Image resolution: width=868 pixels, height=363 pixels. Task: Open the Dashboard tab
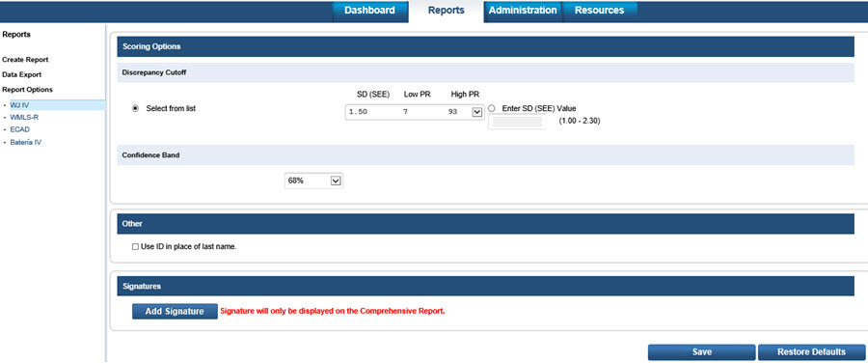tap(369, 11)
